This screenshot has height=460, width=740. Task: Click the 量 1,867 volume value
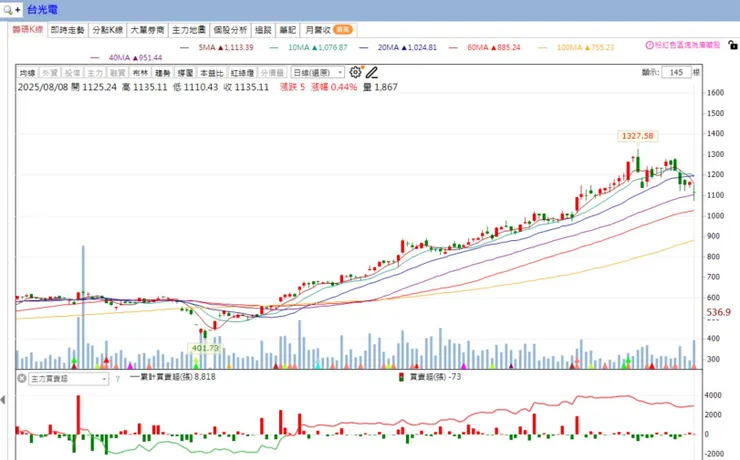coord(380,87)
